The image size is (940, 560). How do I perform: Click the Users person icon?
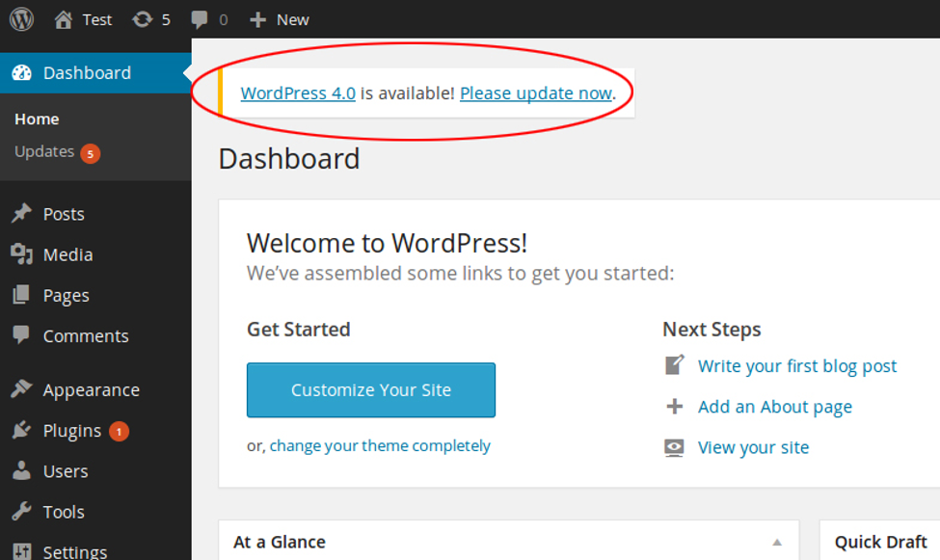coord(21,470)
